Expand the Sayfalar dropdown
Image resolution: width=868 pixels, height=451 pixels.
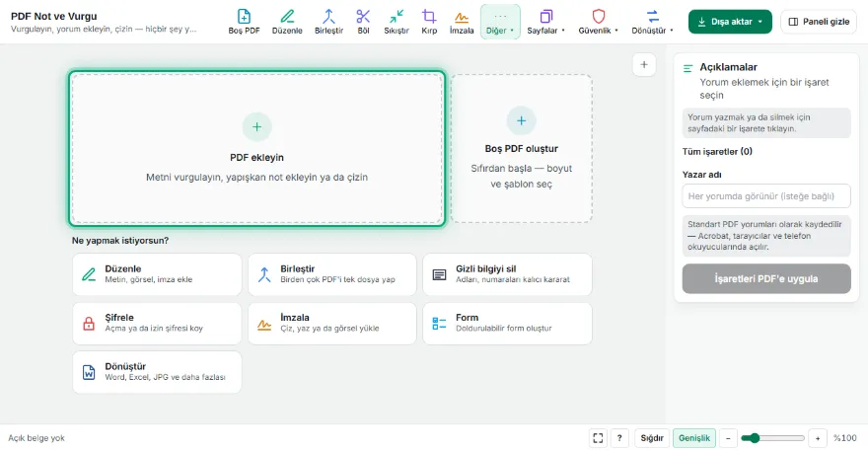tap(545, 22)
